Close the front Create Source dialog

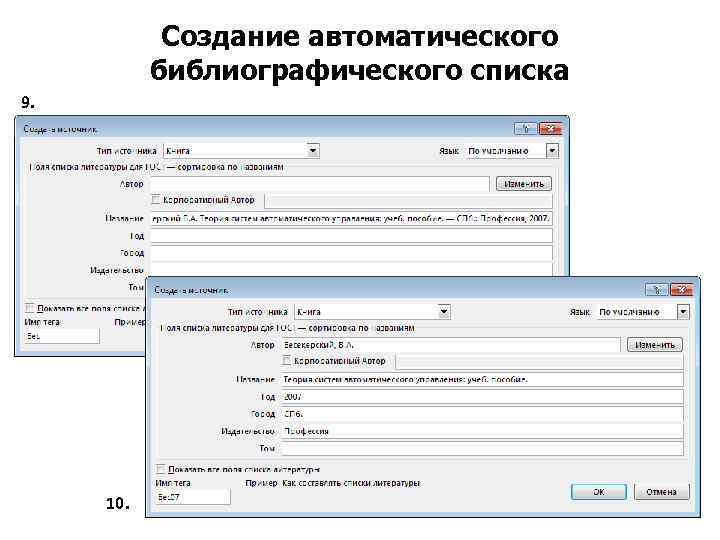click(681, 290)
